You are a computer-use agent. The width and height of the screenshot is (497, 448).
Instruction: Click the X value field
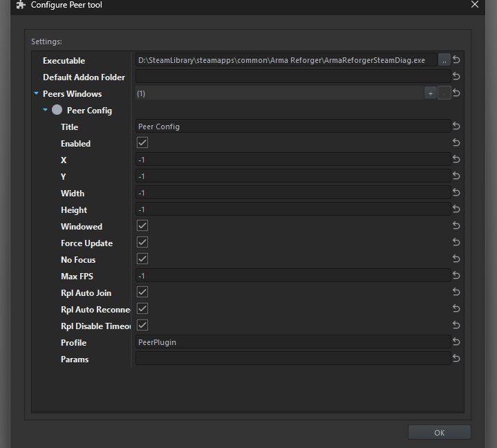293,160
